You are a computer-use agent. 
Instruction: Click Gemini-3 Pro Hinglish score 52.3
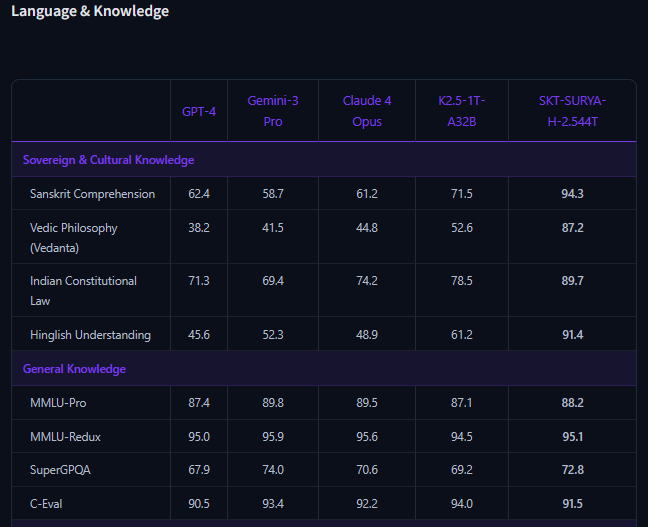pyautogui.click(x=273, y=335)
